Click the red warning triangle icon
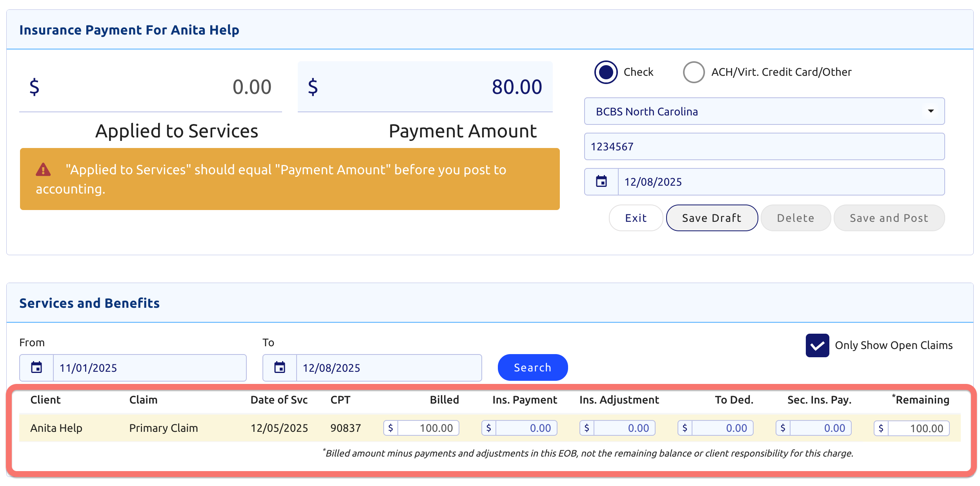The image size is (980, 486). coord(43,170)
